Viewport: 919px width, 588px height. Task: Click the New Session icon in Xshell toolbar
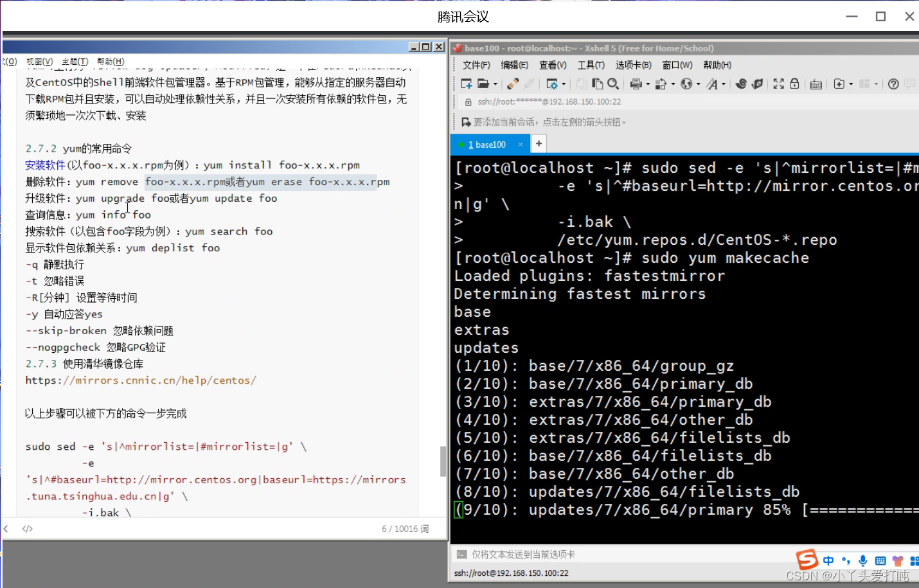(467, 84)
